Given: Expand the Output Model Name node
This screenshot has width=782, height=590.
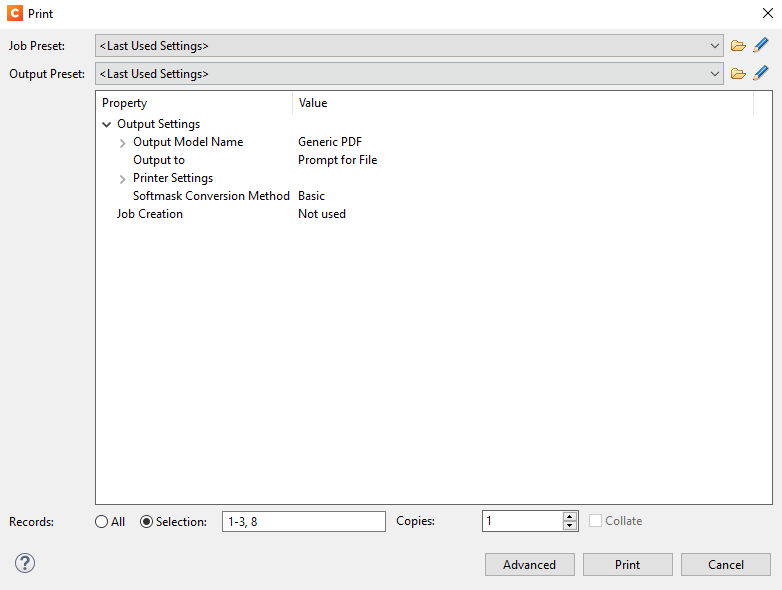Looking at the screenshot, I should [x=123, y=143].
